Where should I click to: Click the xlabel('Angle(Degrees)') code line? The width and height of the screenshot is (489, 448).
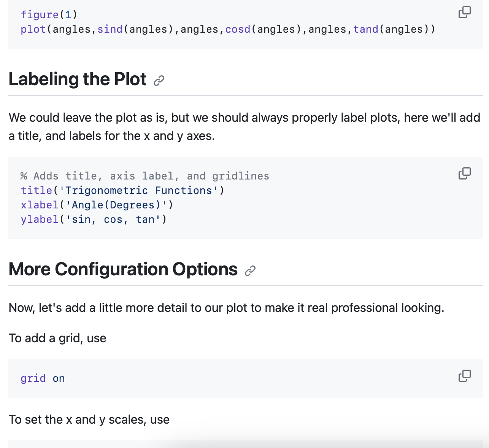coord(97,205)
